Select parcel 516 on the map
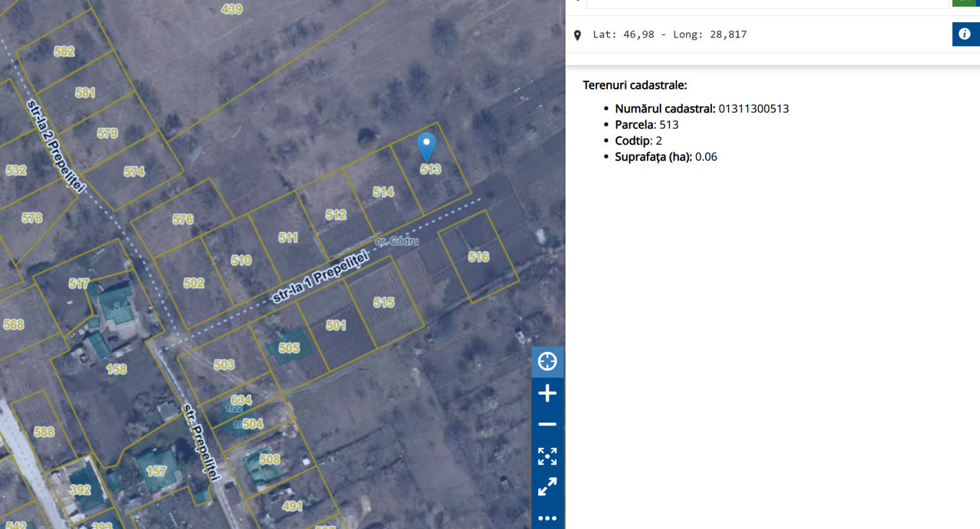Screen dimensions: 980x529 tap(479, 257)
